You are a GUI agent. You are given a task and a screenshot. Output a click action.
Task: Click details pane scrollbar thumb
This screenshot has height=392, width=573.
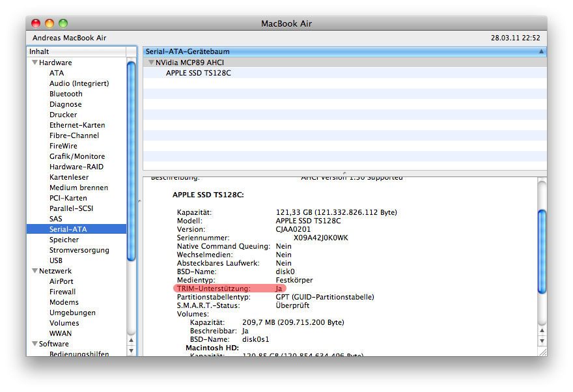[542, 252]
